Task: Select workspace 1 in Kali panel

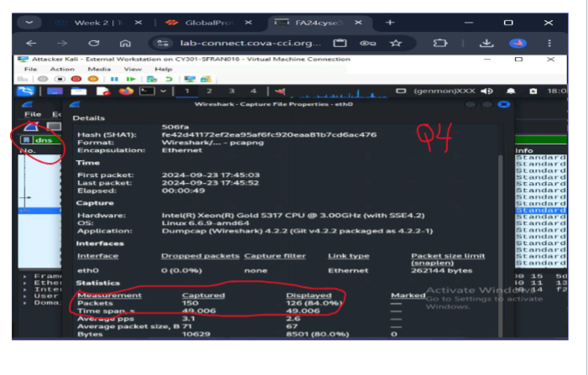Action: 187,91
